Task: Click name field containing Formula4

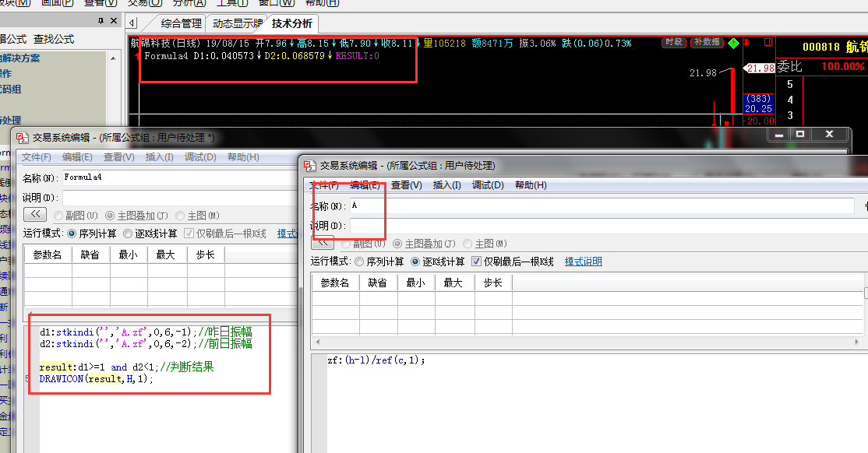Action: 180,177
